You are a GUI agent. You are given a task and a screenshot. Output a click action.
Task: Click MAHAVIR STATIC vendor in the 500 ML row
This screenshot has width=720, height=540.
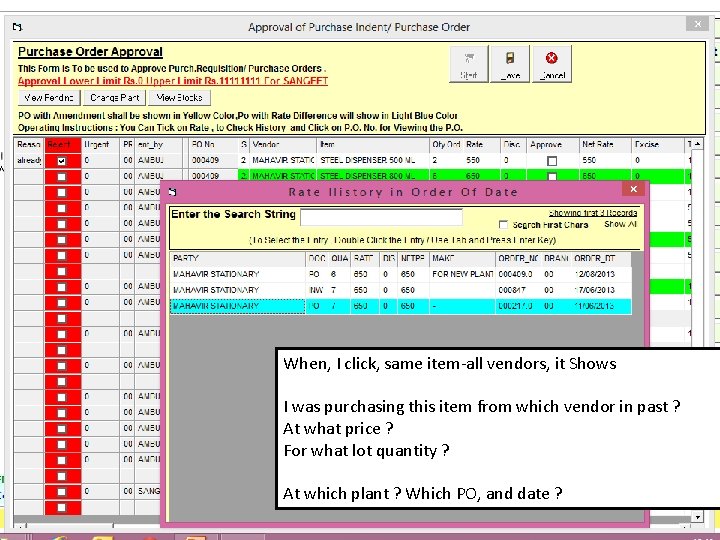coord(283,160)
